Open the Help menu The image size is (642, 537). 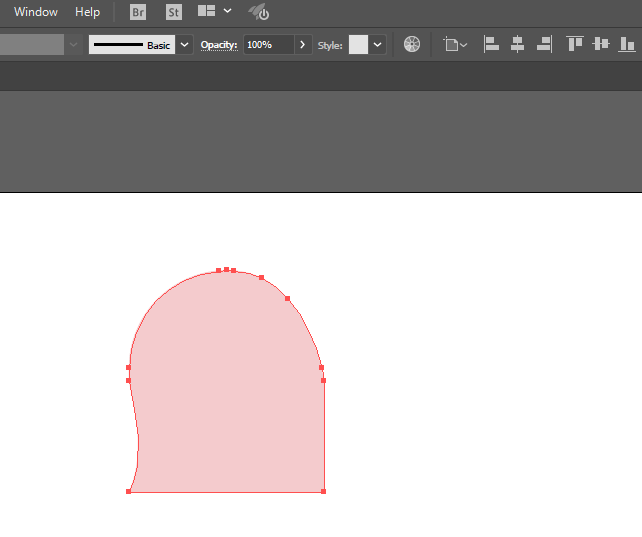[88, 12]
